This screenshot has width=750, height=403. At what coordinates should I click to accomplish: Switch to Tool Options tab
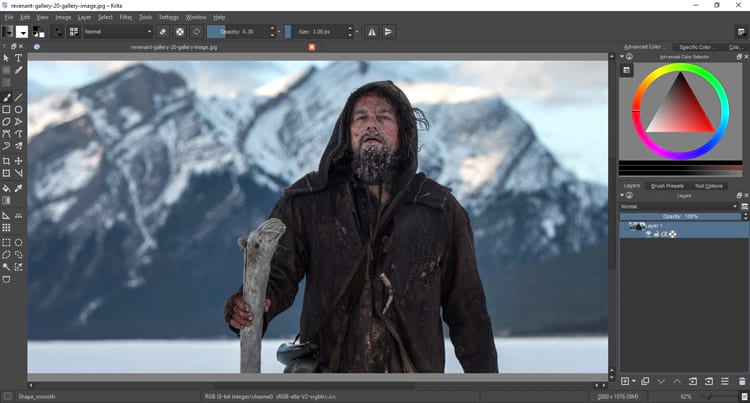click(x=708, y=186)
